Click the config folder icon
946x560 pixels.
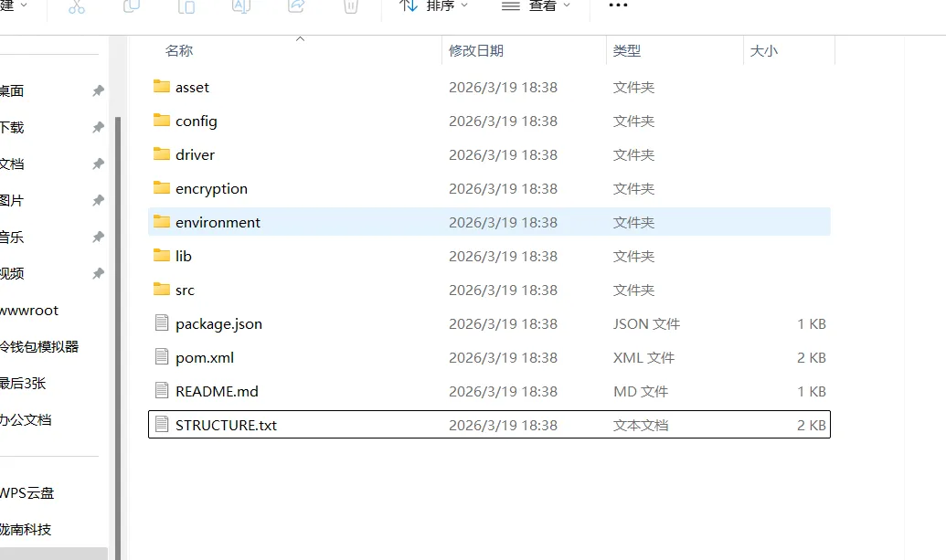[162, 120]
